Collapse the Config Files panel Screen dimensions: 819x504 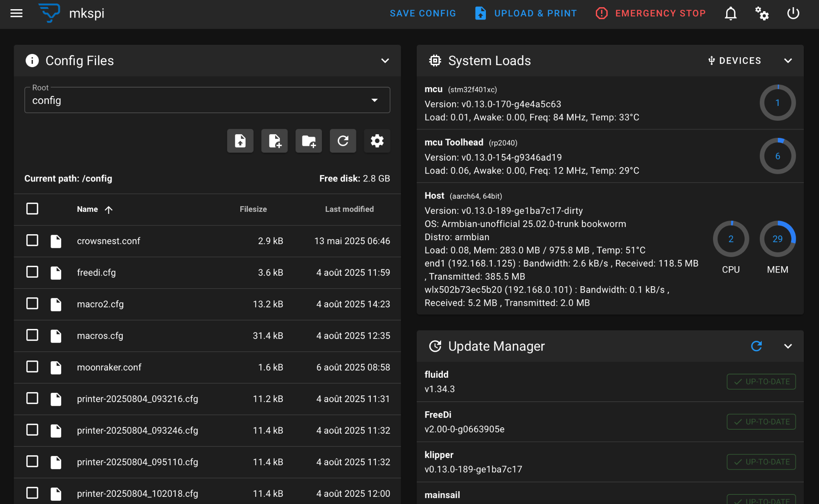click(385, 61)
